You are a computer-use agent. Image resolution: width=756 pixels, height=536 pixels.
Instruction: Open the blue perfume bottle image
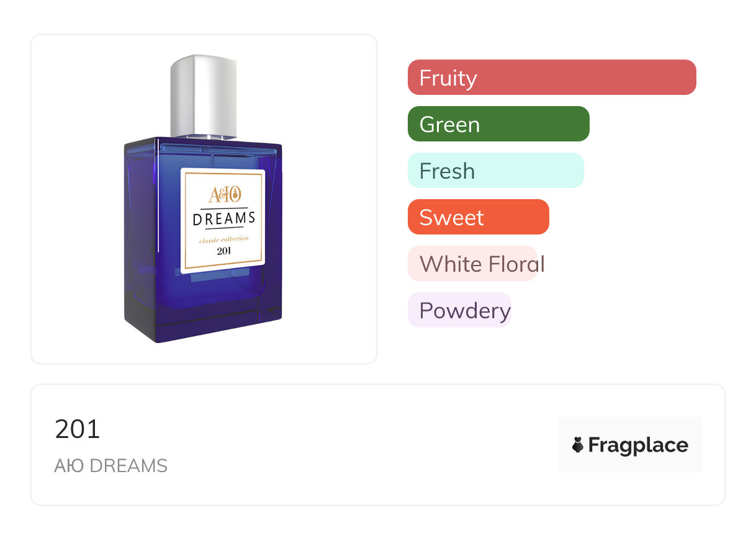pos(204,199)
